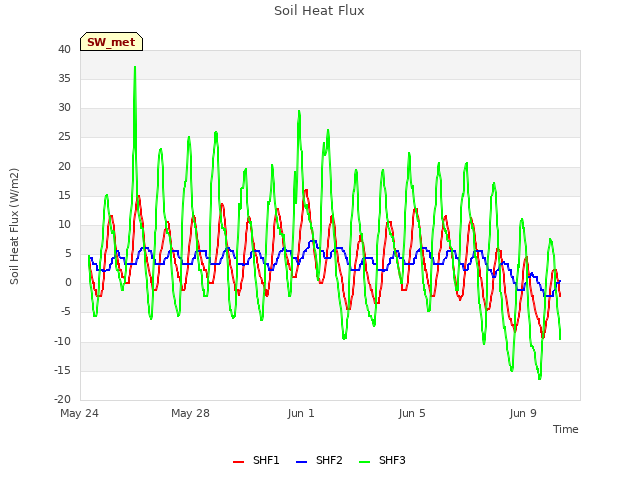Toggle SHF2 series in the legend
The width and height of the screenshot is (640, 480).
(x=319, y=460)
